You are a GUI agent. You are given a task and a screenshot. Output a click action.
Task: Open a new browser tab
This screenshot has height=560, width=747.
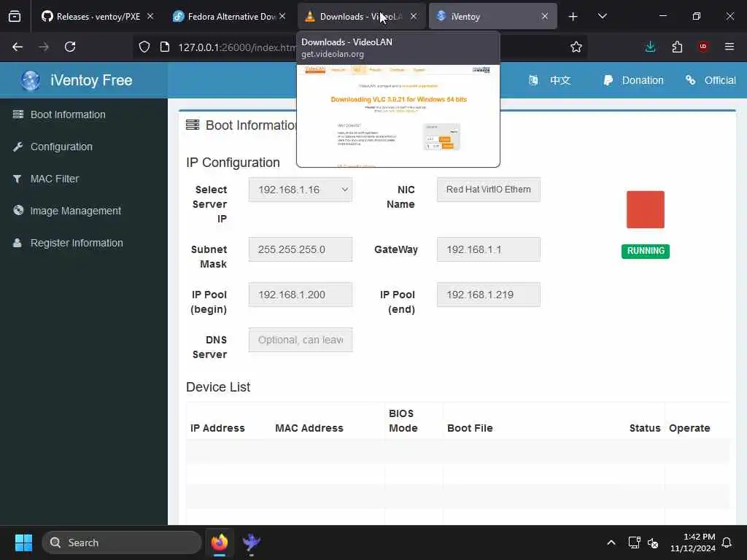click(573, 17)
